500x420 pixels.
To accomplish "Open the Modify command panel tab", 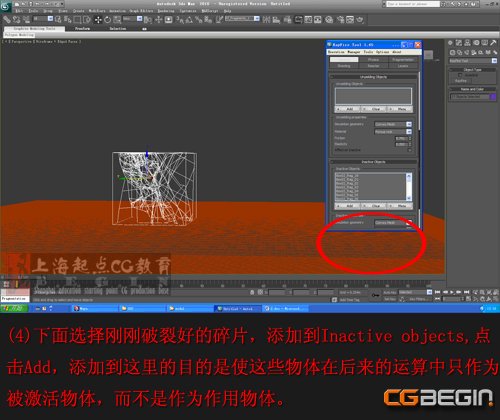I will pyautogui.click(x=459, y=43).
